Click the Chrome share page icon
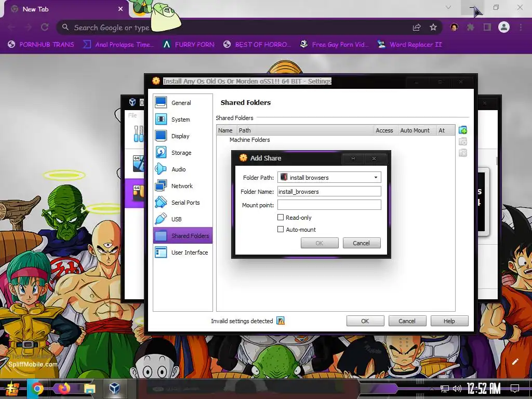 coord(417,28)
